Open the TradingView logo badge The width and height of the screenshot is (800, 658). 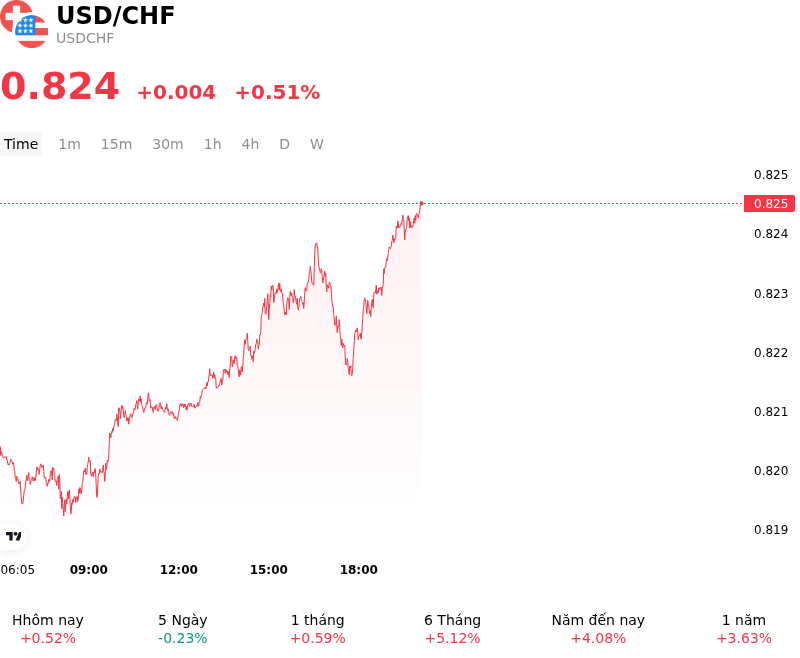[13, 536]
